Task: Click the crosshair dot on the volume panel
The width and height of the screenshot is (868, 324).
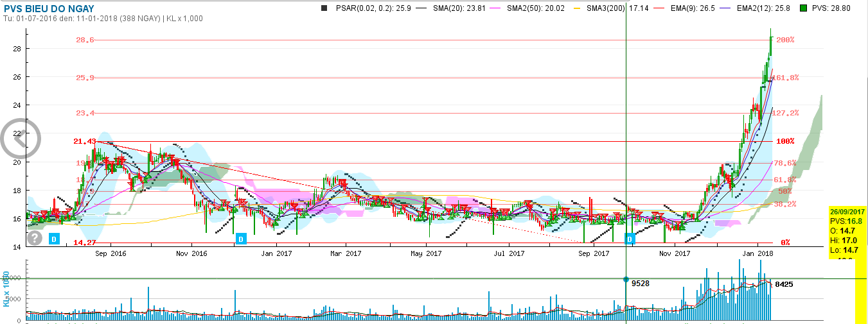Action: point(626,279)
